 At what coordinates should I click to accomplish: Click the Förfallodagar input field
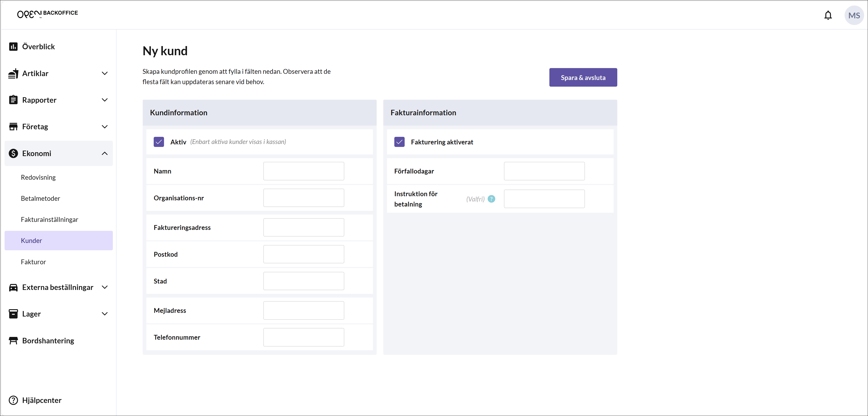(544, 171)
